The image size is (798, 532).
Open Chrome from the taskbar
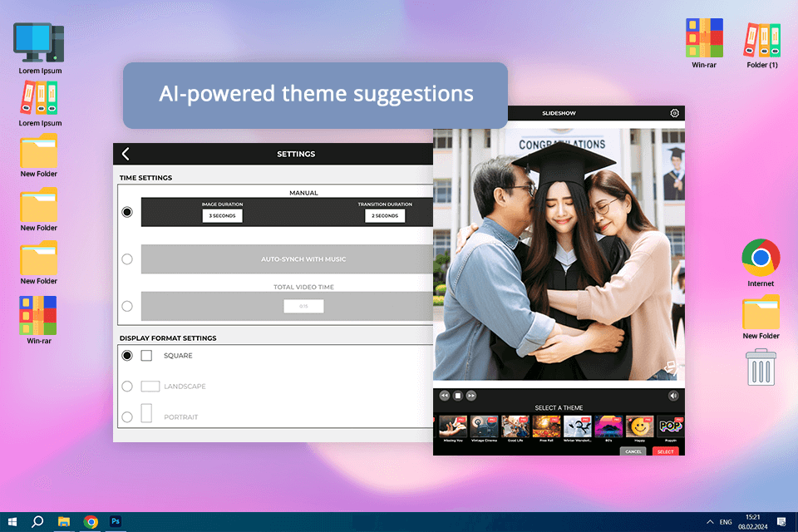click(x=91, y=522)
